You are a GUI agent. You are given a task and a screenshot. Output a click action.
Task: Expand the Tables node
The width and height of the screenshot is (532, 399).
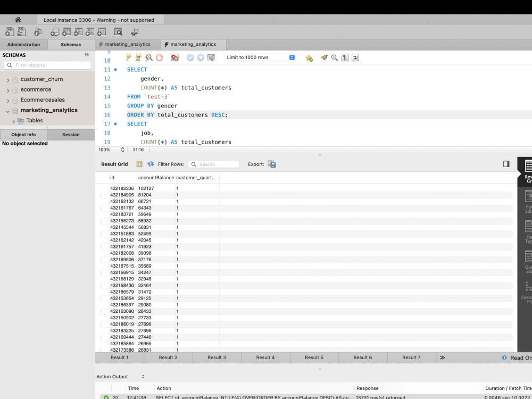point(14,121)
